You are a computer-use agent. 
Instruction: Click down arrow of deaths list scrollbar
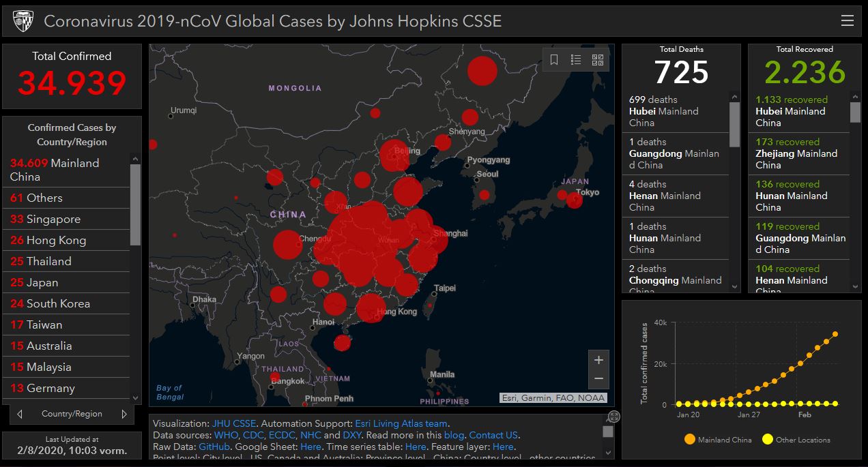click(734, 287)
